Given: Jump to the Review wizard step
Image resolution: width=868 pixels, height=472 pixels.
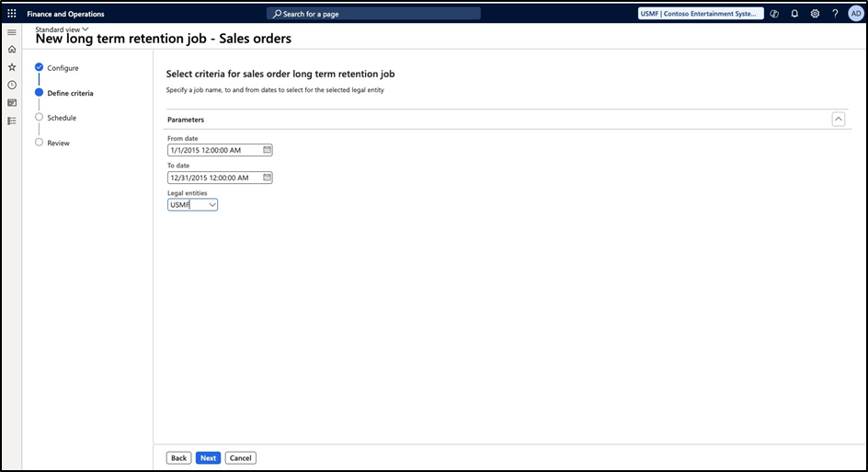Looking at the screenshot, I should 58,143.
